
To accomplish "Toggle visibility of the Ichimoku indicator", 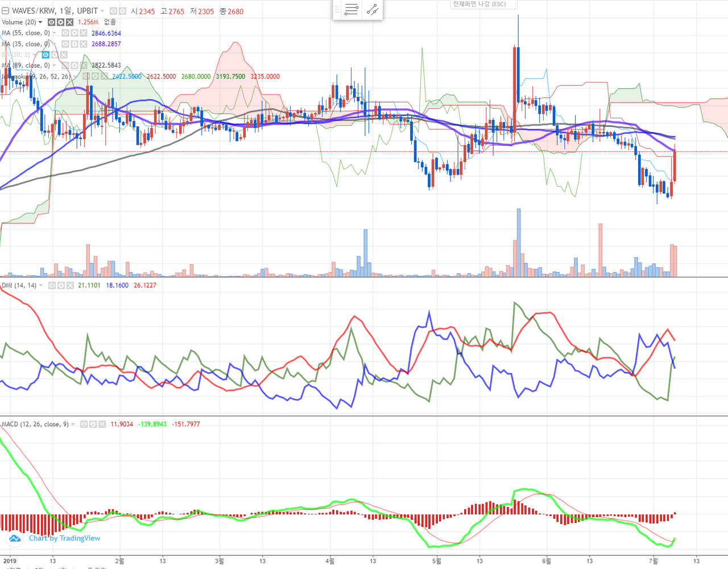I will tap(85, 76).
